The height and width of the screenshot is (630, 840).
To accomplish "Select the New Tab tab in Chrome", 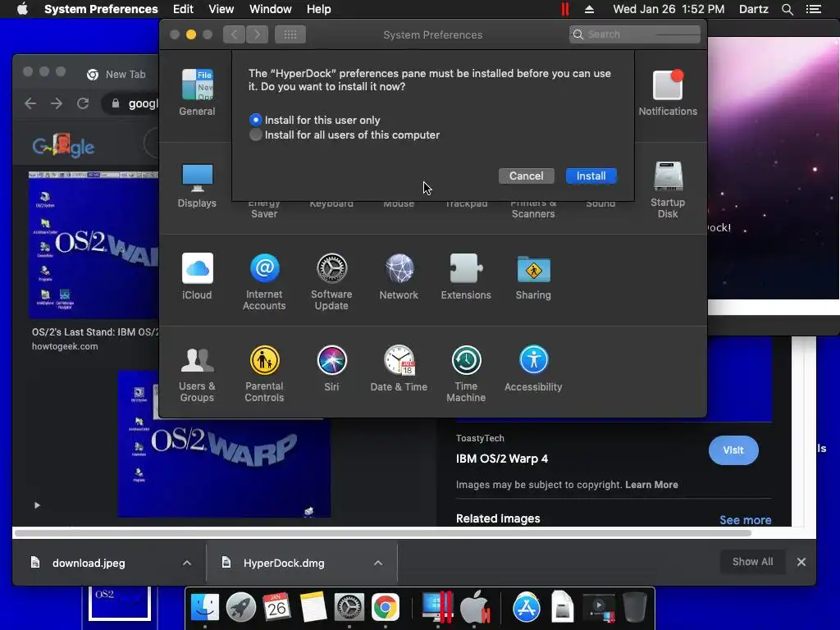I will [x=116, y=74].
